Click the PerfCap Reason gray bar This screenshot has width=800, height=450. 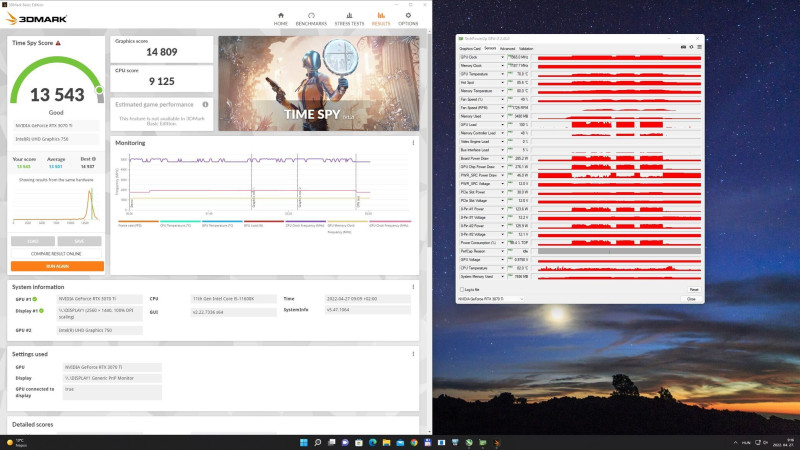(619, 251)
